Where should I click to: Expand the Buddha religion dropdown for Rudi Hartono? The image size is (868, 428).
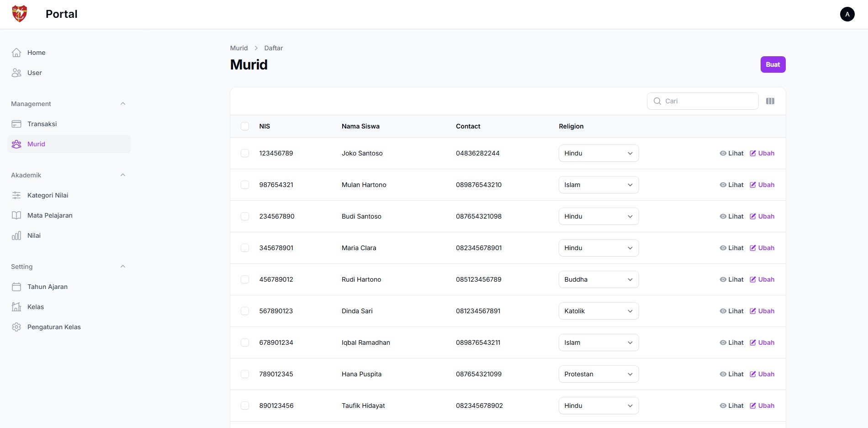598,279
